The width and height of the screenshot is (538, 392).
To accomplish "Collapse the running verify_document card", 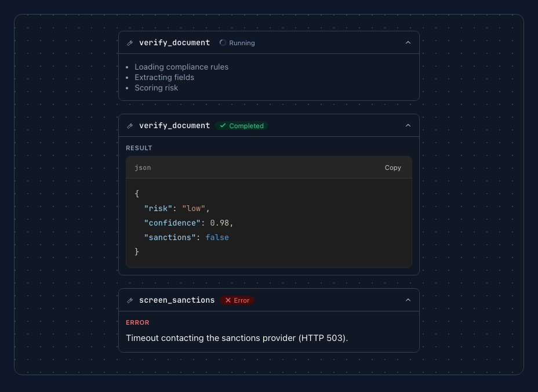I will 408,42.
